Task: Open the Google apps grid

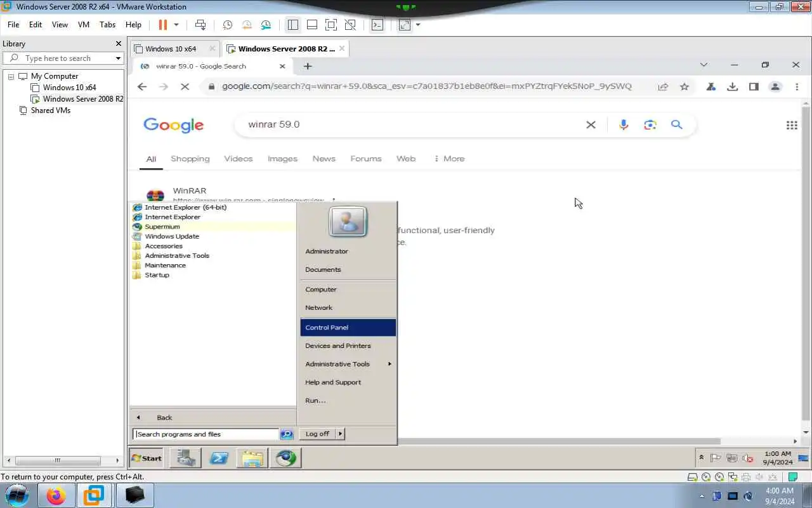Action: coord(792,125)
